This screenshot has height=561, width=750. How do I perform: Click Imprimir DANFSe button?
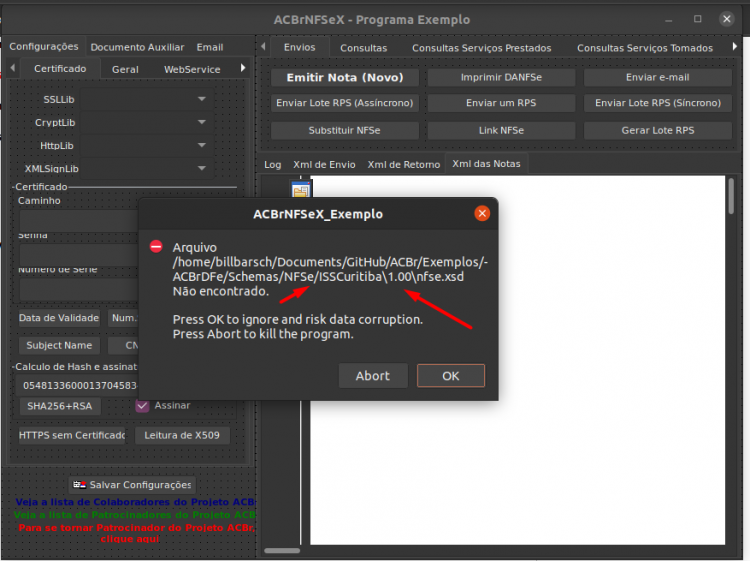(501, 77)
